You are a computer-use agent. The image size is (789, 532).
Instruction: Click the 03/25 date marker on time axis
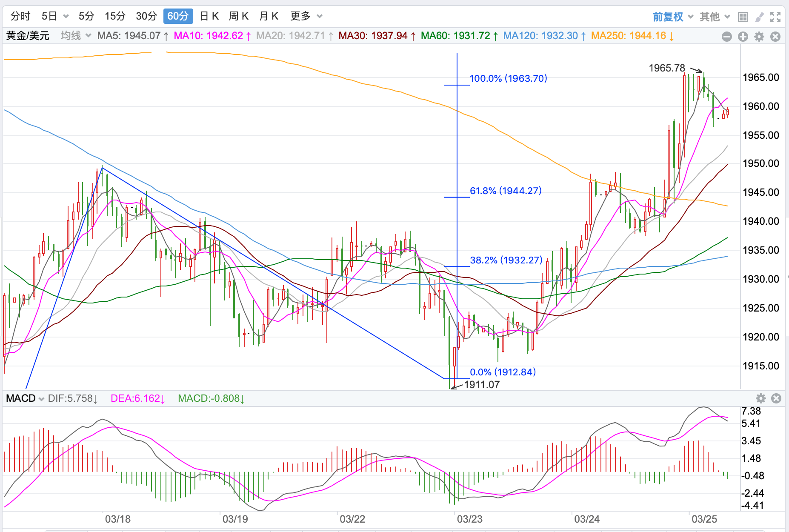click(704, 519)
